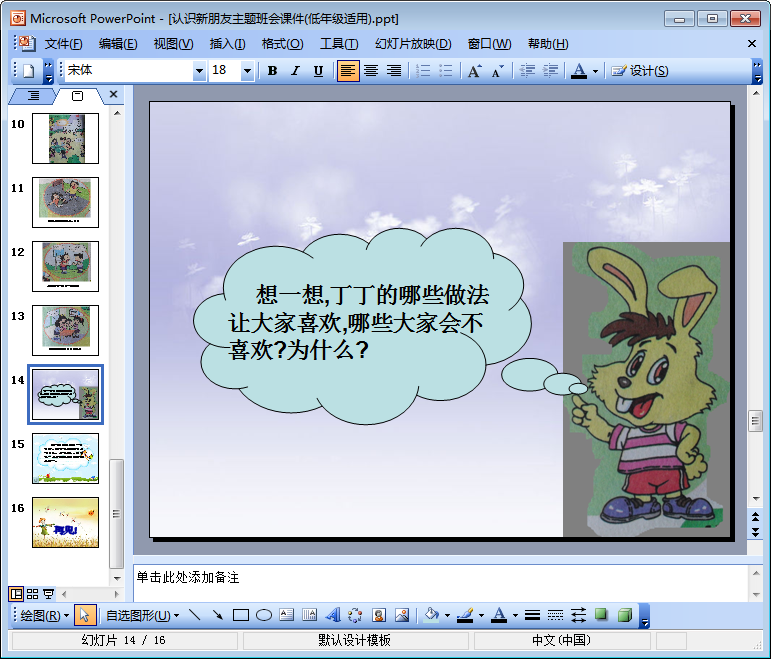Toggle Bold formatting
The height and width of the screenshot is (659, 771).
pyautogui.click(x=272, y=71)
